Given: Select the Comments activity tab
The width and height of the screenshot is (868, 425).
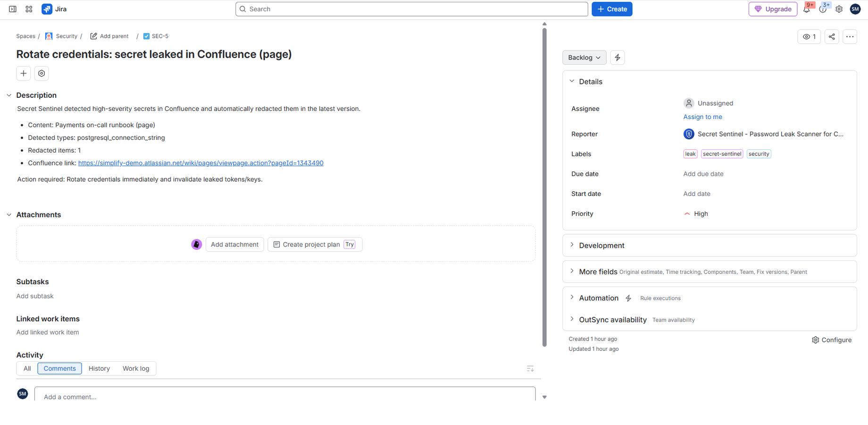Looking at the screenshot, I should coord(59,368).
